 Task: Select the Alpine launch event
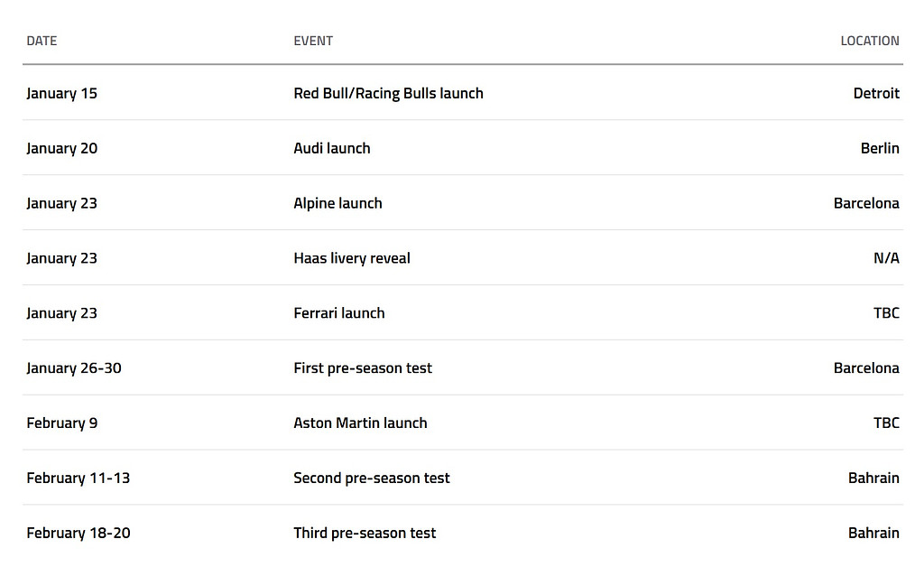(337, 203)
